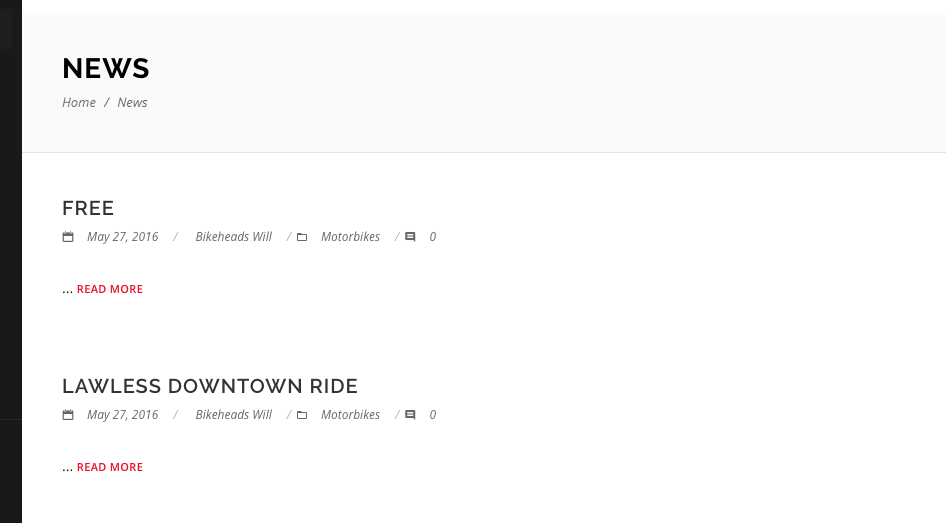Open the Lawless Downtown Ride post title
The width and height of the screenshot is (946, 523).
pos(210,386)
